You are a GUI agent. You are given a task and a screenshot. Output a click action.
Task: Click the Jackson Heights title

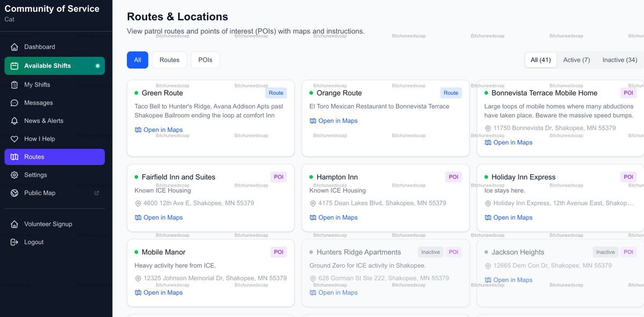pos(518,253)
